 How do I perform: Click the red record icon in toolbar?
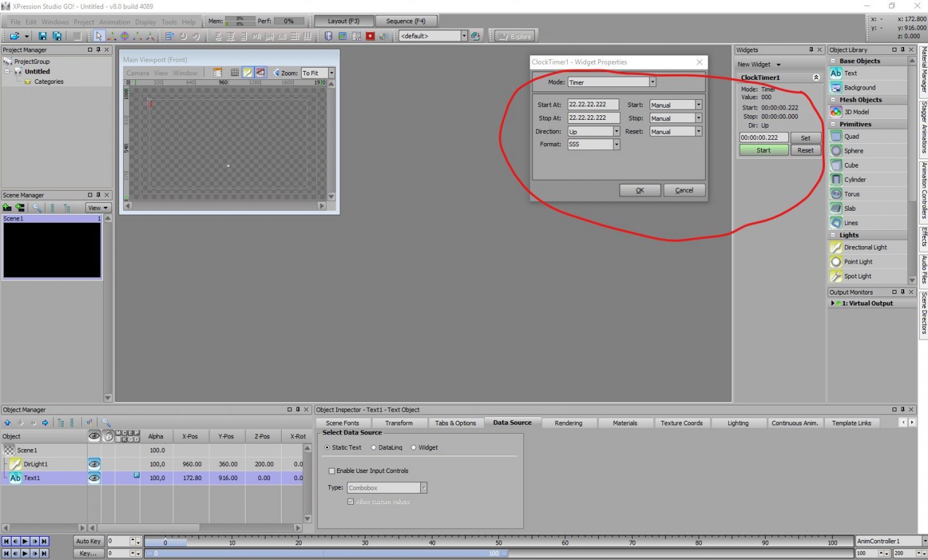coord(370,36)
